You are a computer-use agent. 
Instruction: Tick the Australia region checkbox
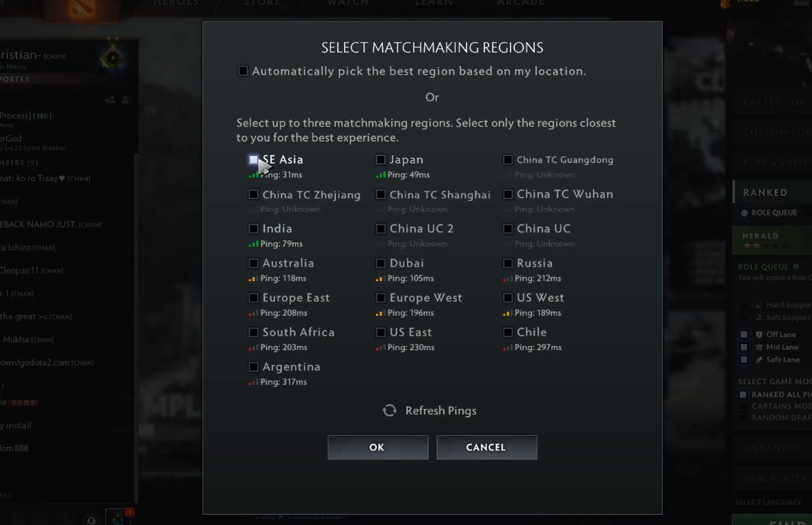tap(253, 263)
